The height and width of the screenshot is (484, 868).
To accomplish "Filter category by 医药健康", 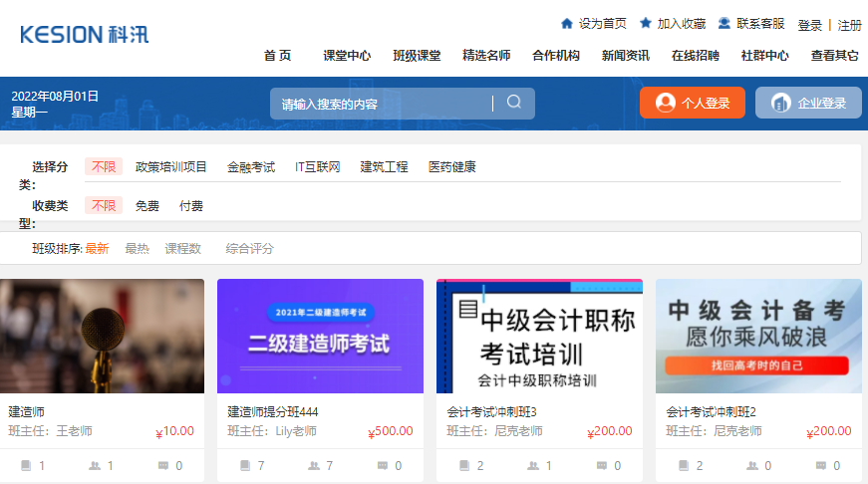I will tap(452, 167).
